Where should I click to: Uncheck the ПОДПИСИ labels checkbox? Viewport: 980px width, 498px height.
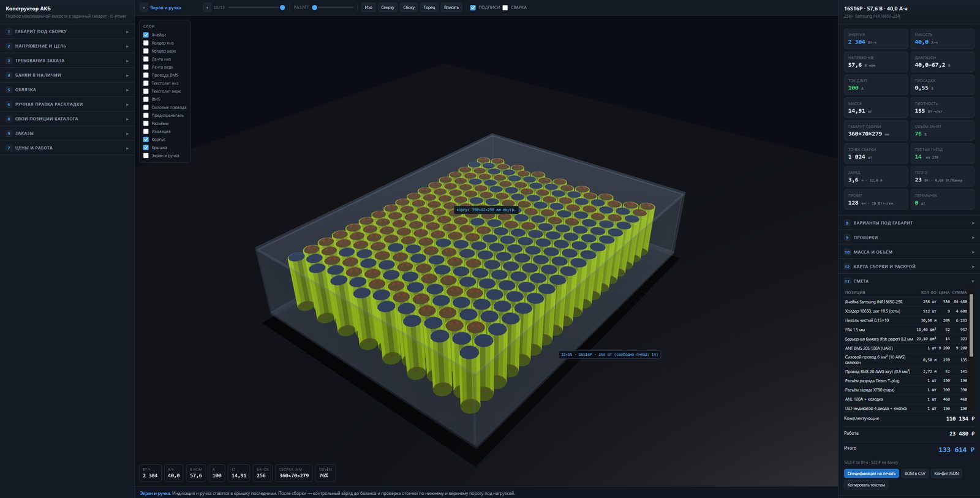[x=473, y=7]
